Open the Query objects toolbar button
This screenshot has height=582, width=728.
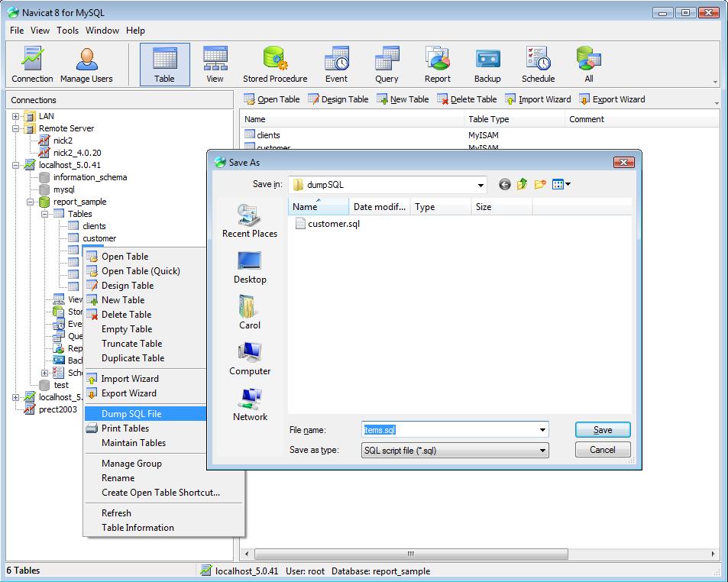pos(387,64)
